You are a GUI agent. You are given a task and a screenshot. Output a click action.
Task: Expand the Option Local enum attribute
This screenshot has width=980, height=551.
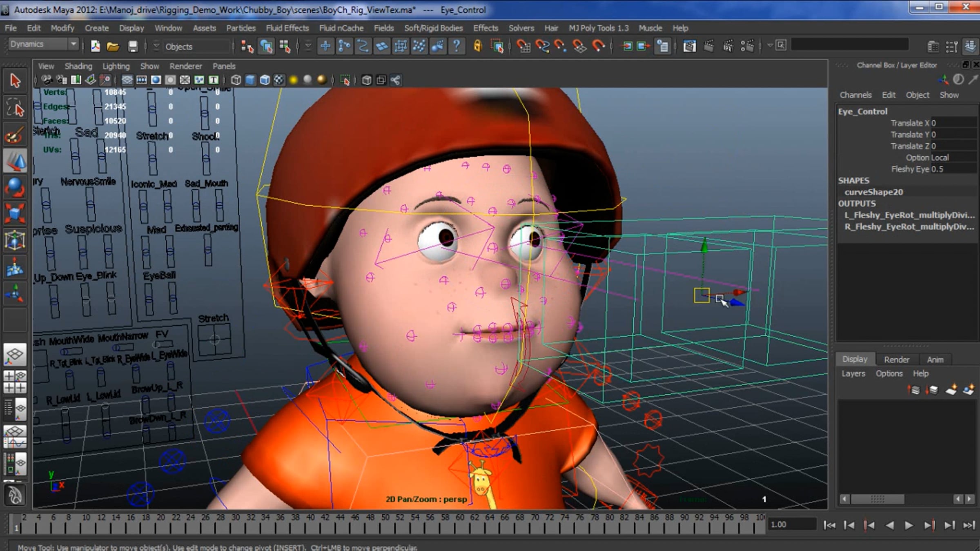(954, 158)
